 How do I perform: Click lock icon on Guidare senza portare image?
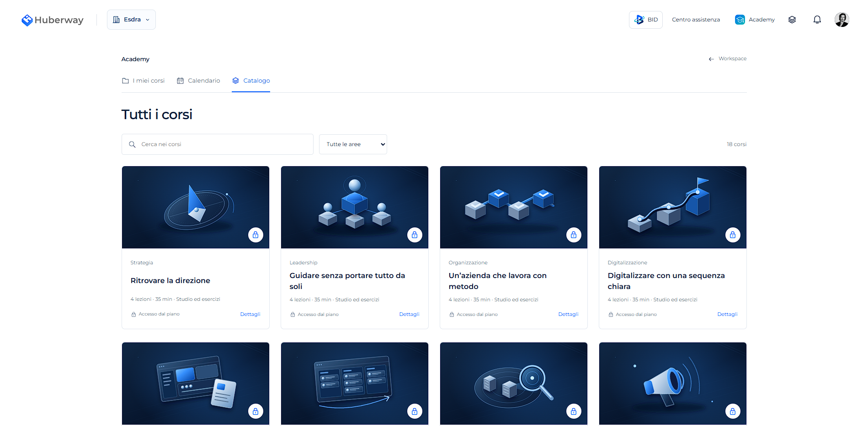coord(415,235)
